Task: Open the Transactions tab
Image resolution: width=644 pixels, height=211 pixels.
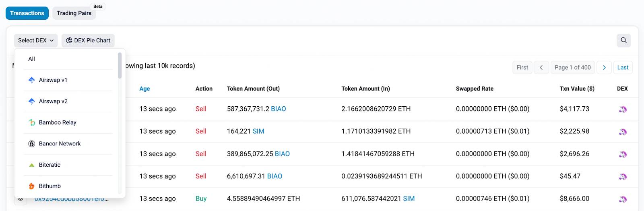Action: (x=27, y=13)
